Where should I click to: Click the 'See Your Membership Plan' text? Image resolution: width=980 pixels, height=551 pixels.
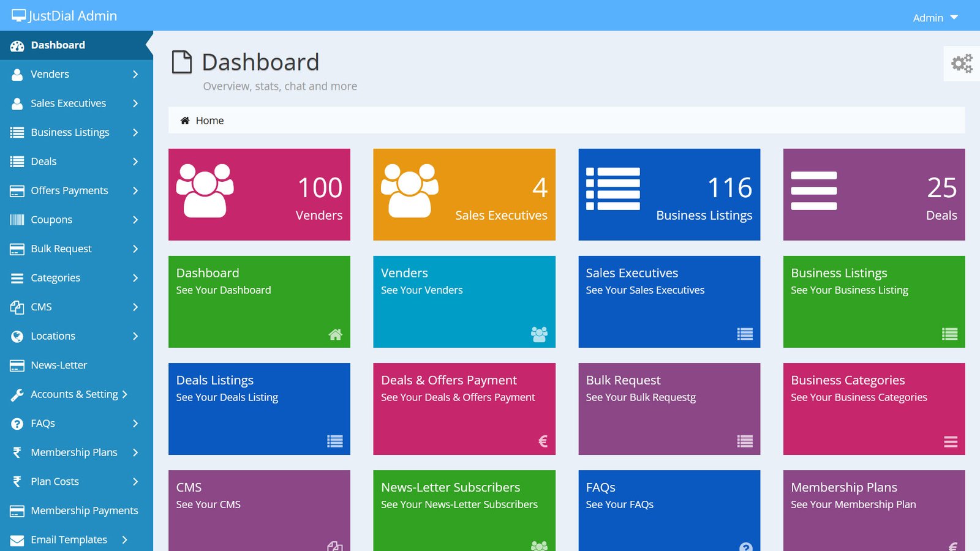[x=853, y=504]
